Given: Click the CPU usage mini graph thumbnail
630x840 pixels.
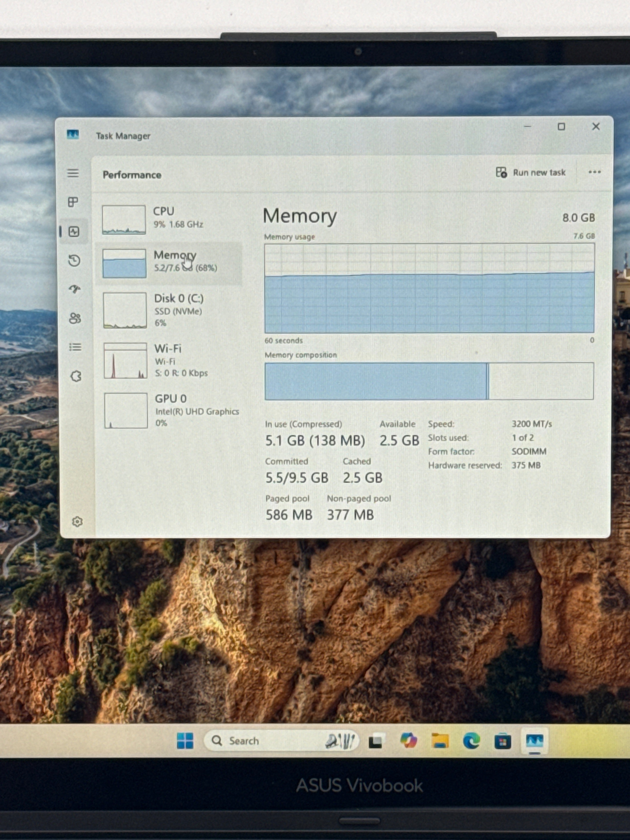Looking at the screenshot, I should click(x=124, y=220).
